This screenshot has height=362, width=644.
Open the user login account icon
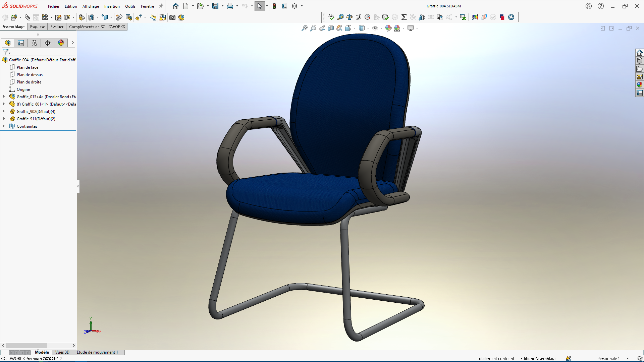(x=589, y=6)
